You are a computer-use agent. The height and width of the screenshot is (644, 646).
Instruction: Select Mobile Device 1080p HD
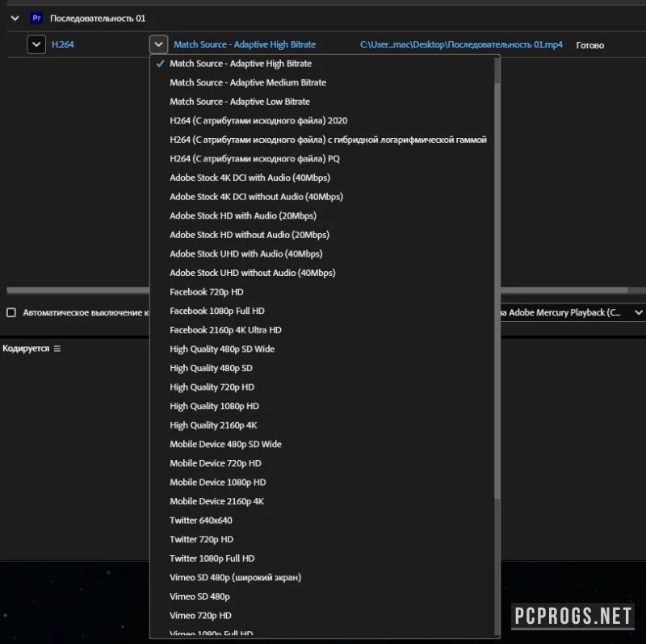pos(322,482)
